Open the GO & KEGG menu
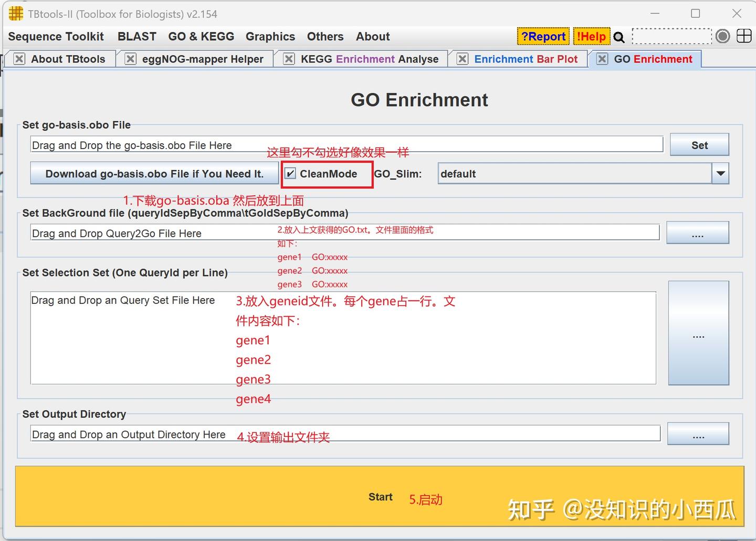The height and width of the screenshot is (541, 756). [x=201, y=36]
